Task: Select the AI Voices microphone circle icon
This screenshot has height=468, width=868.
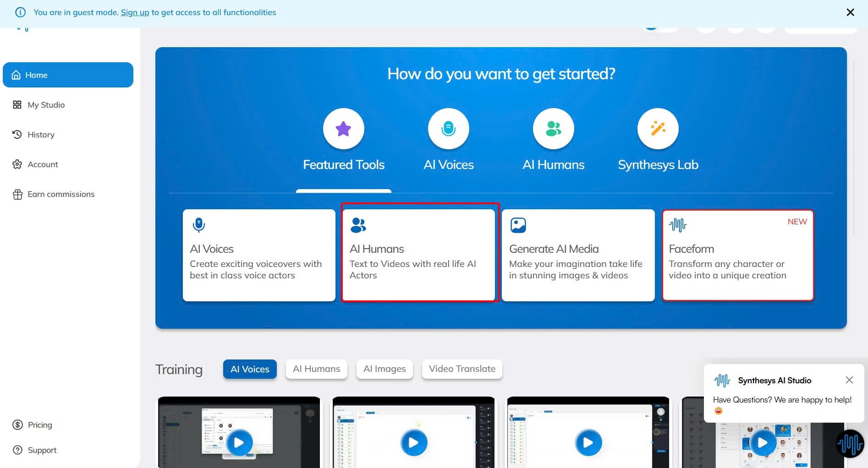Action: (x=448, y=129)
